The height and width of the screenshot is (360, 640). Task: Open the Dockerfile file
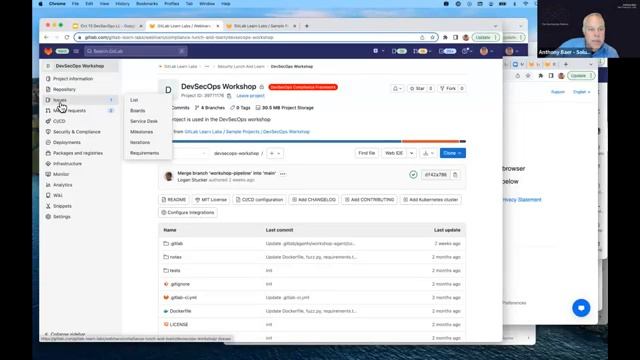pyautogui.click(x=180, y=311)
